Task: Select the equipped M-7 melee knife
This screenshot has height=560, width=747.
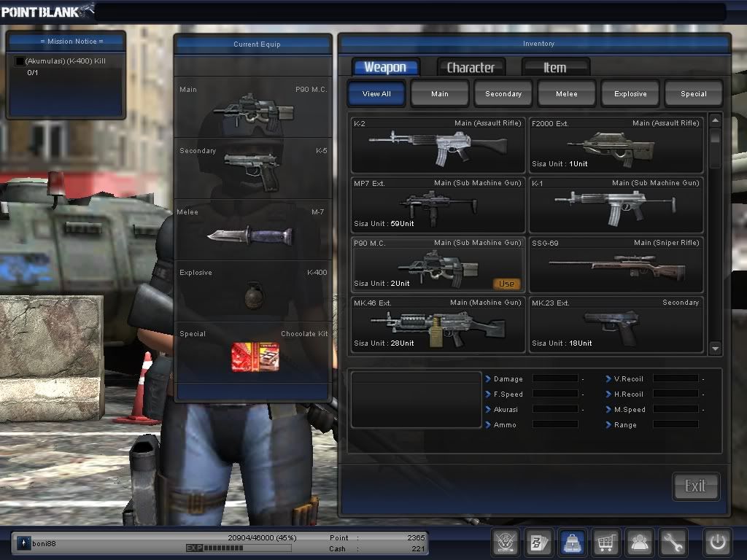Action: (253, 230)
